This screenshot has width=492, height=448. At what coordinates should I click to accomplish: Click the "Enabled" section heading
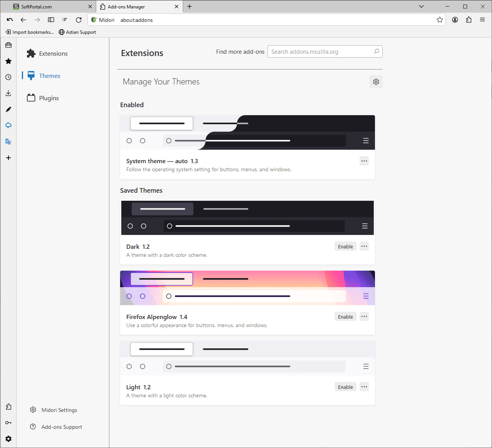pos(132,105)
